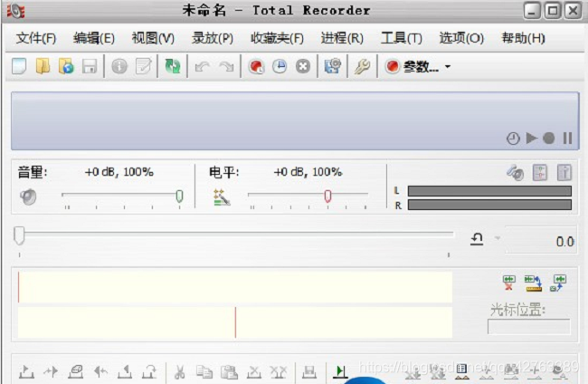Screen dimensions: 588x384
Task: Click the 0.0 time position field
Action: [x=540, y=241]
